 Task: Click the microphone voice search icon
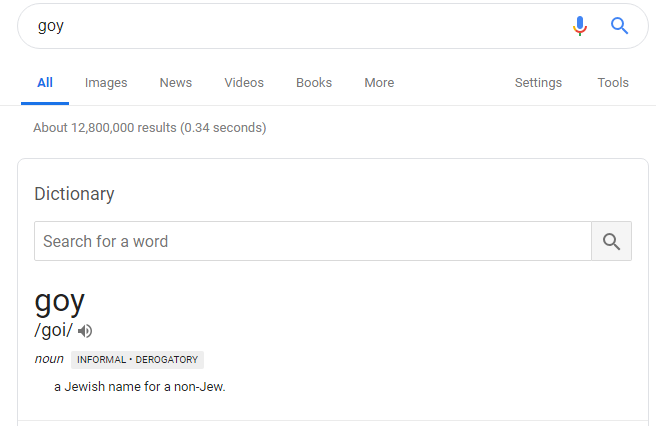point(579,26)
